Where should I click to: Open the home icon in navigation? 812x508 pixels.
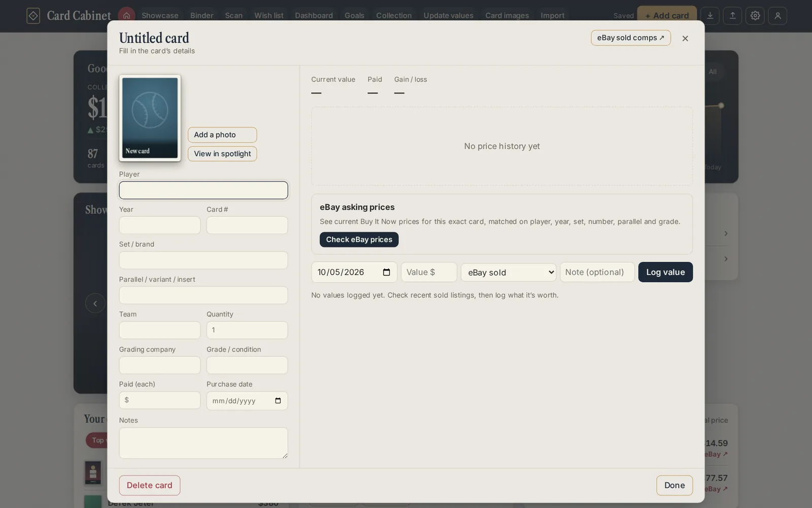coord(126,15)
